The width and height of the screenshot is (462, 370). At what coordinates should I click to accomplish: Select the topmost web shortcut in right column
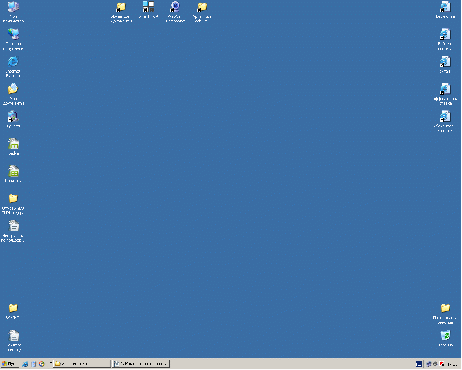pyautogui.click(x=445, y=10)
